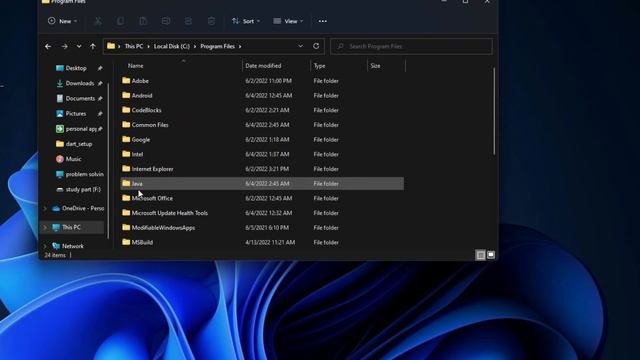Open personal apps shortcut in sidebar

click(81, 129)
